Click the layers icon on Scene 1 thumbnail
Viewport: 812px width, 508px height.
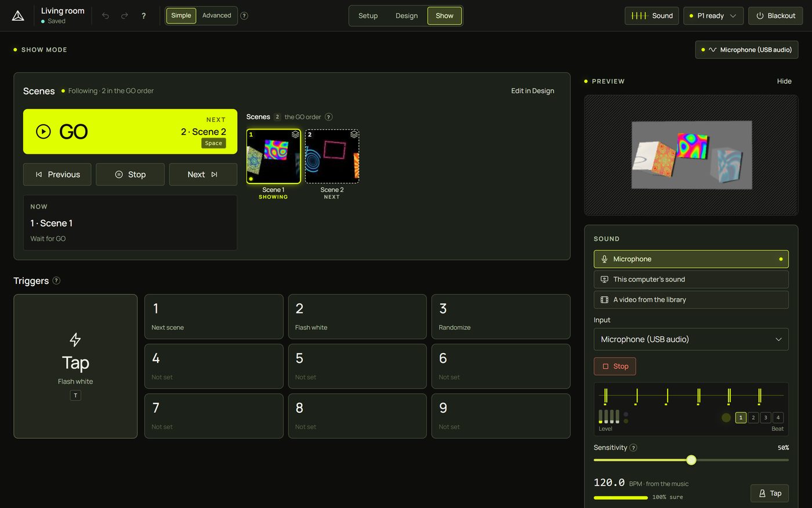295,134
